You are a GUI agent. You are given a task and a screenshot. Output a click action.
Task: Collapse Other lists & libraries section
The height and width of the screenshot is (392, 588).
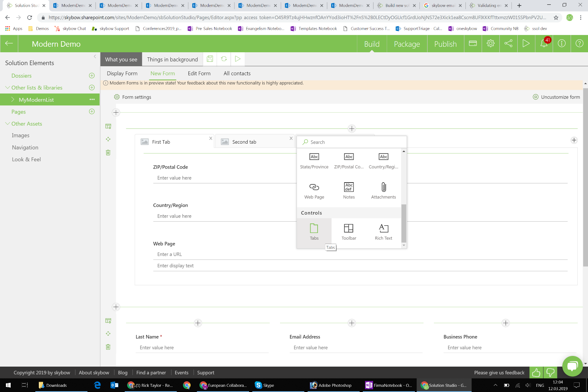[7, 88]
